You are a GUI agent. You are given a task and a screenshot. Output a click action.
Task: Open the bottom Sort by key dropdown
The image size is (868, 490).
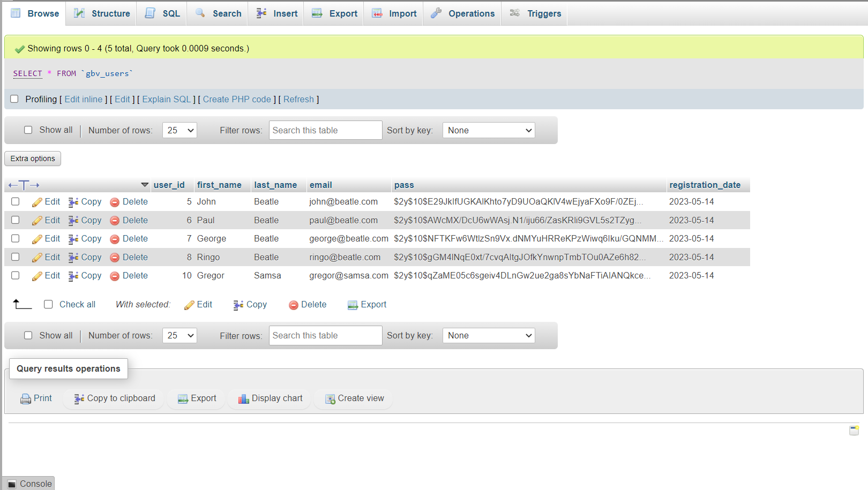(489, 335)
